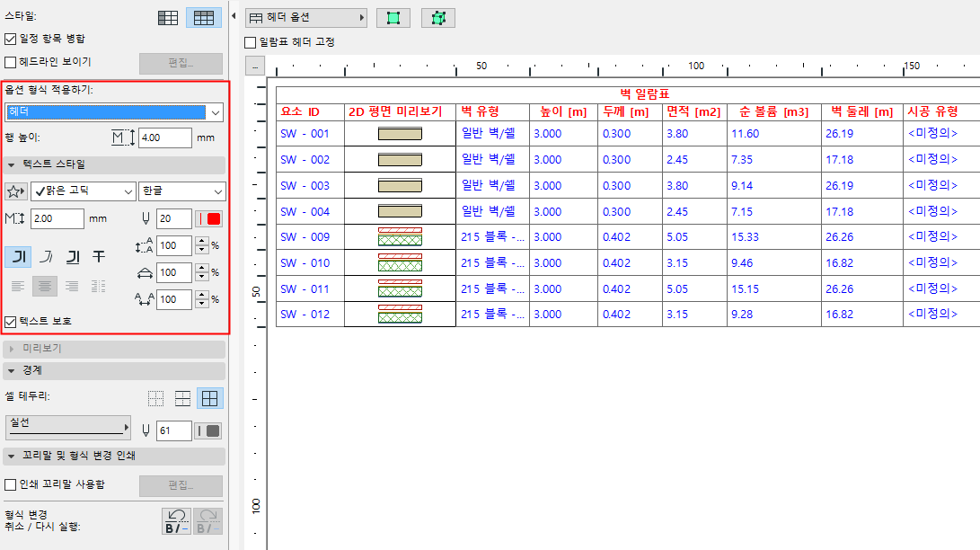Click the line spacing icon
This screenshot has width=980, height=550.
(x=144, y=245)
